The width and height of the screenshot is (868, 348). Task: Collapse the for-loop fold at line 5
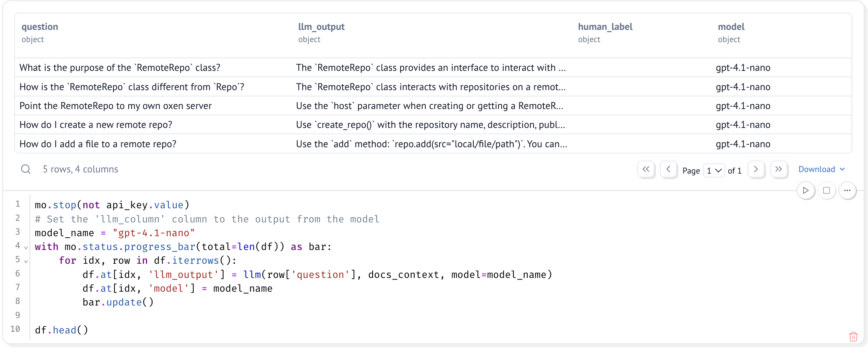[26, 261]
